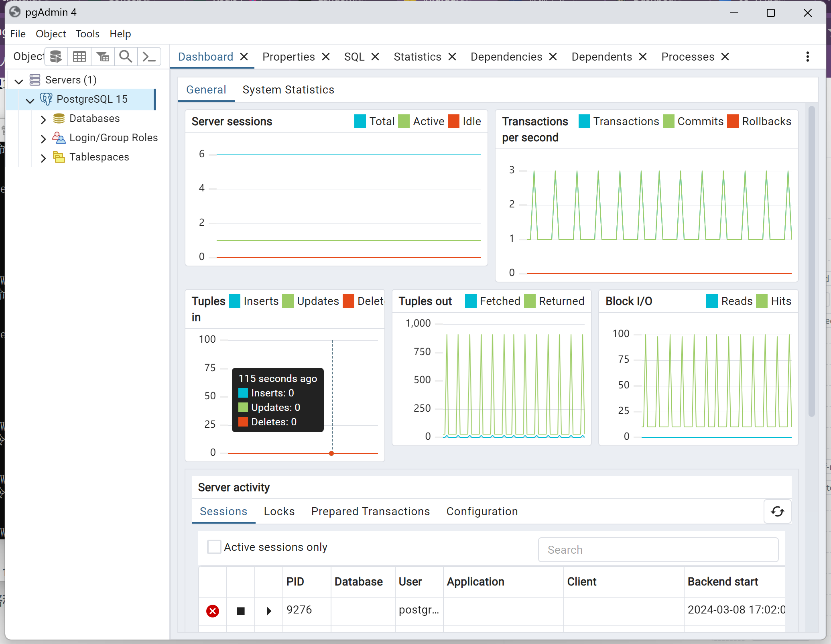Enable Active sessions only checkbox
Viewport: 831px width, 644px height.
[x=214, y=547]
